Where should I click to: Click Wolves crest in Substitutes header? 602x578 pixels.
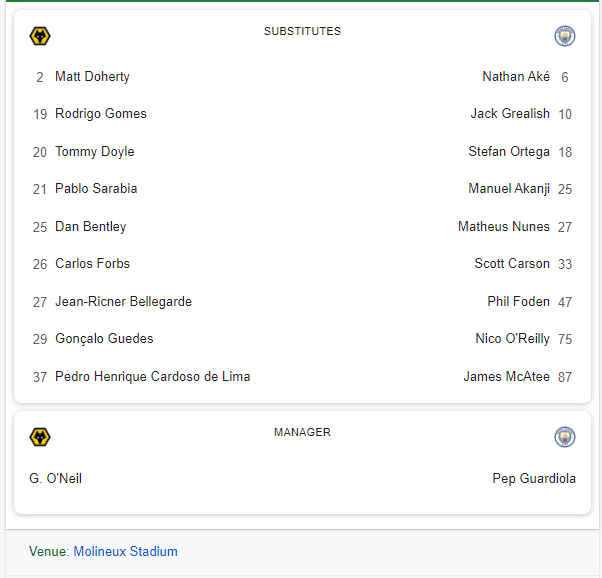point(40,37)
